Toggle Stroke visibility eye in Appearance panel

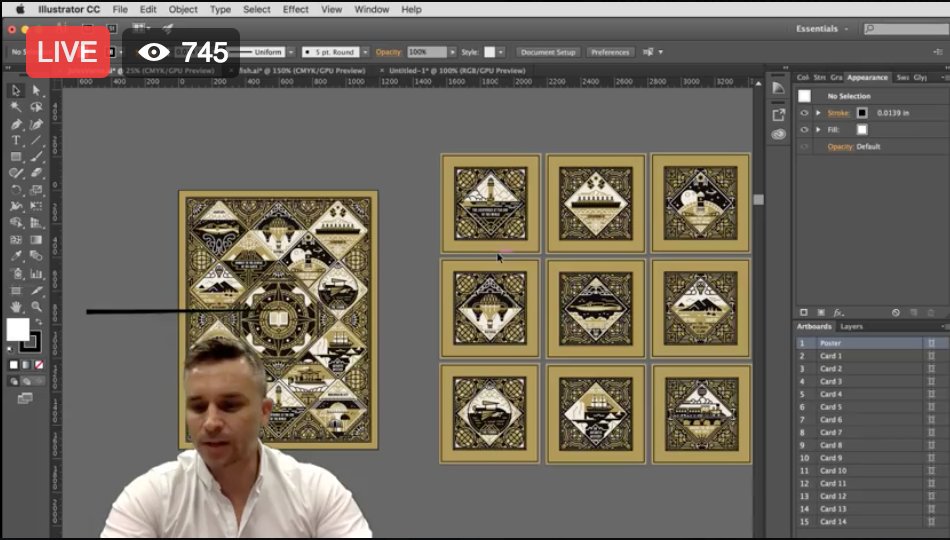804,113
